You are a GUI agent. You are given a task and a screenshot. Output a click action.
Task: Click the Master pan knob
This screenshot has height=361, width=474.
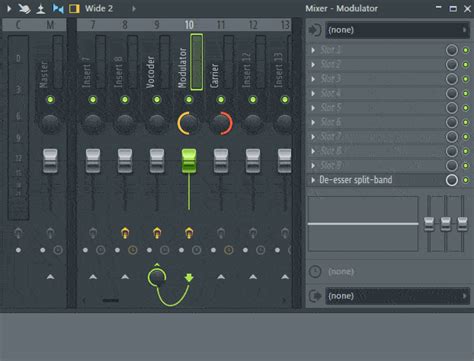point(50,123)
